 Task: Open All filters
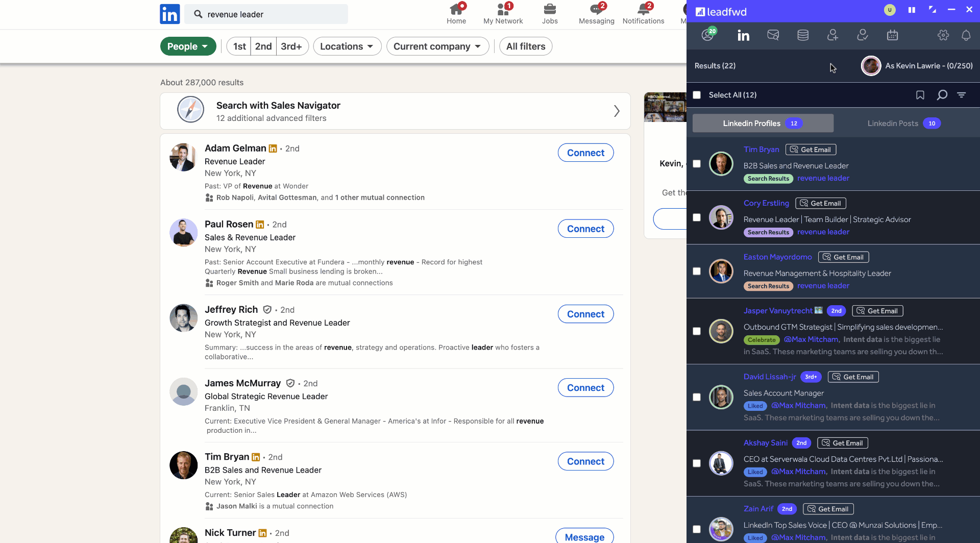(526, 46)
